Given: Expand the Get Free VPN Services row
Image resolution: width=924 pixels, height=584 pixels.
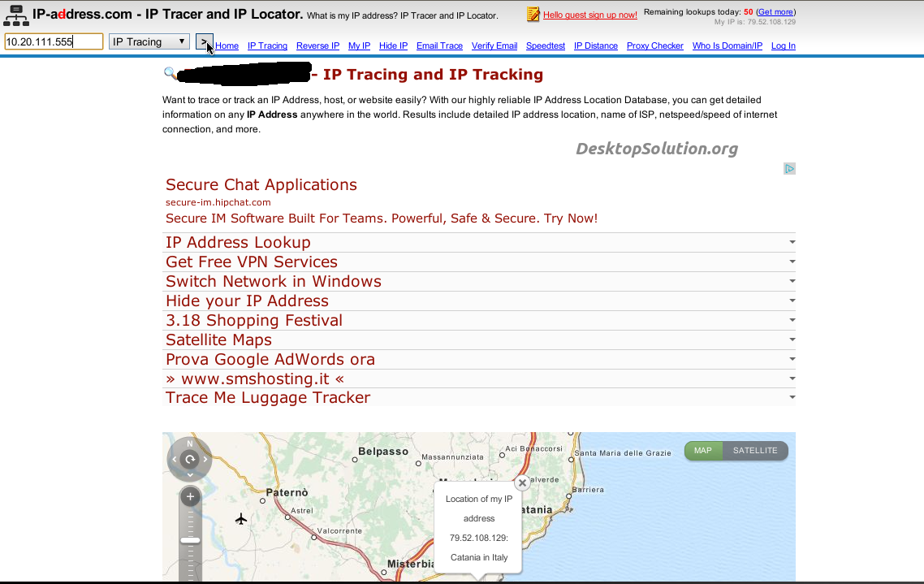Looking at the screenshot, I should [792, 262].
